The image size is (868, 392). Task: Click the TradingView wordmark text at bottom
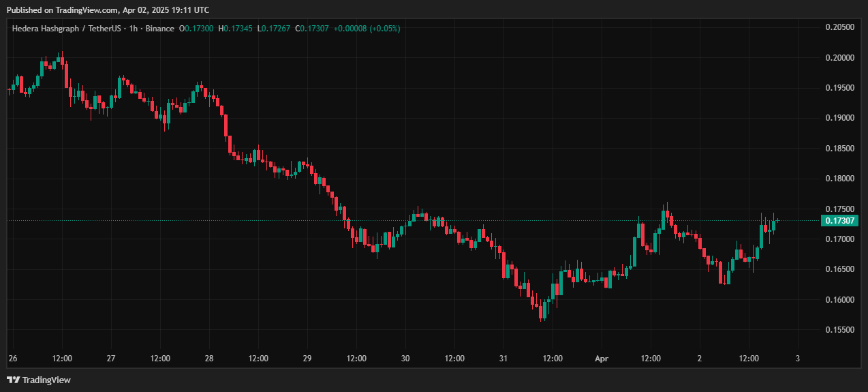point(46,380)
